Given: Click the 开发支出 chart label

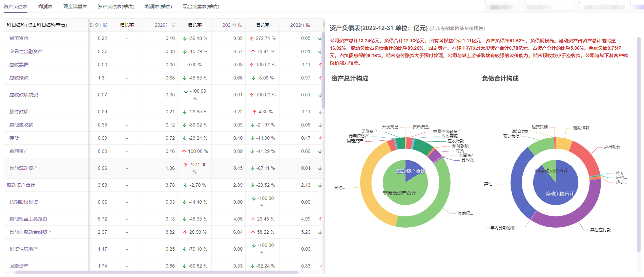Looking at the screenshot, I should click(390, 127).
